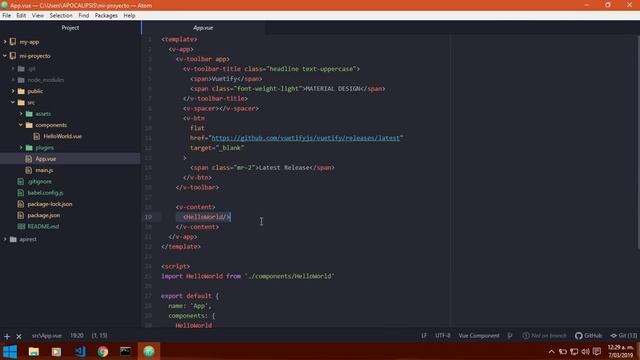Select App.vue in the project tree
The width and height of the screenshot is (640, 360).
click(x=46, y=159)
